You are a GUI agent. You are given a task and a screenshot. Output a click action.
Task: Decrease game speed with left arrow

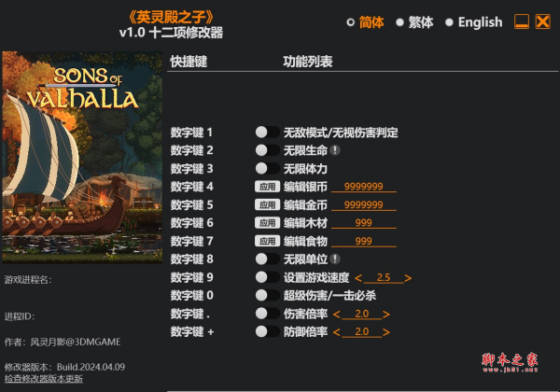(358, 278)
